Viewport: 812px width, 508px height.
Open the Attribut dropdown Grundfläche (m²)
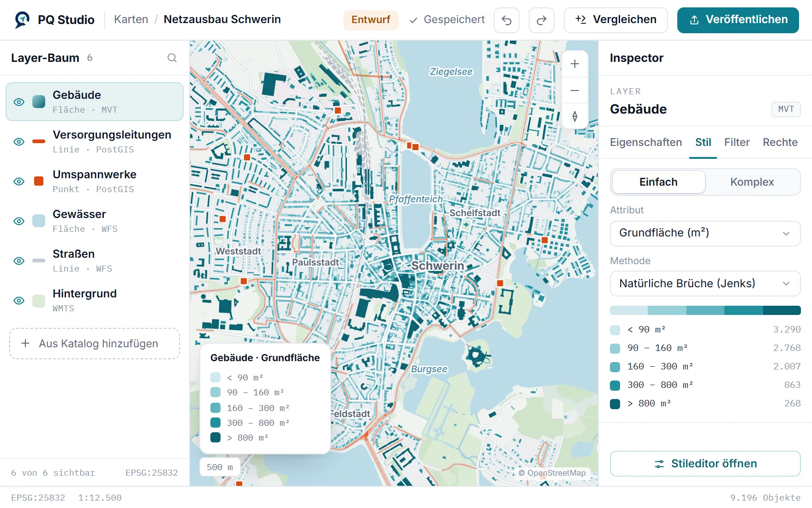(705, 233)
